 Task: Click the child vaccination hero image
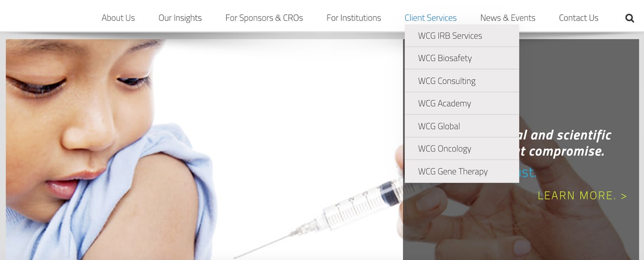(x=204, y=149)
